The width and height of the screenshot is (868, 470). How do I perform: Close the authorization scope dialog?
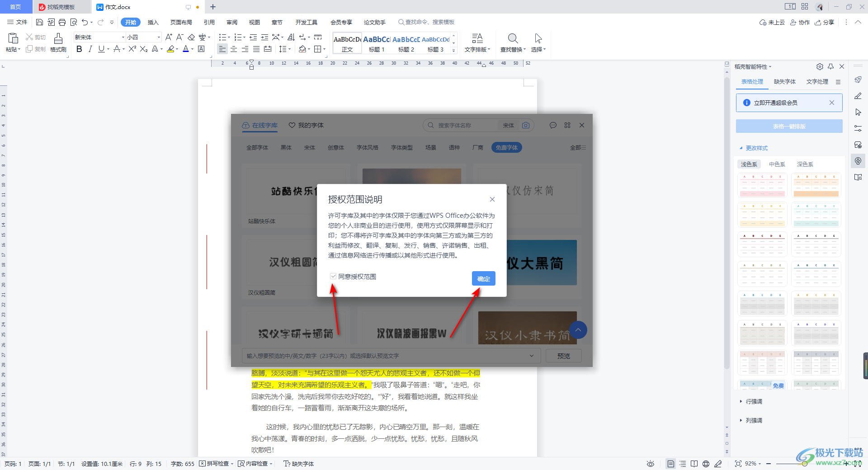click(492, 199)
